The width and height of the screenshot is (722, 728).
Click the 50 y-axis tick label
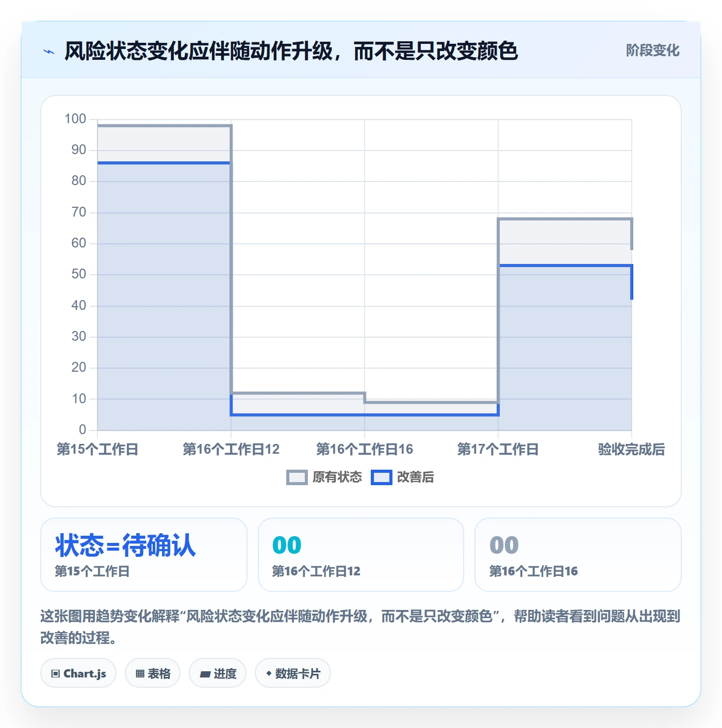click(x=79, y=274)
